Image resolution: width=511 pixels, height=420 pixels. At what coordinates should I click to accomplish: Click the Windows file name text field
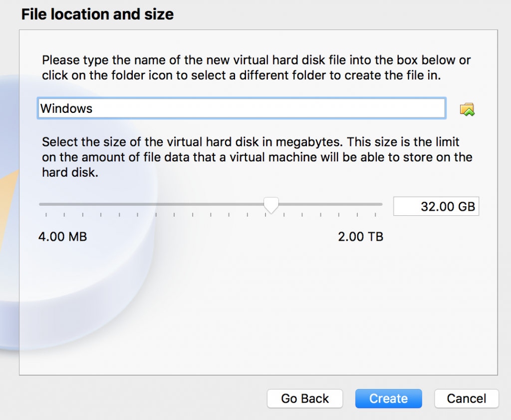241,108
